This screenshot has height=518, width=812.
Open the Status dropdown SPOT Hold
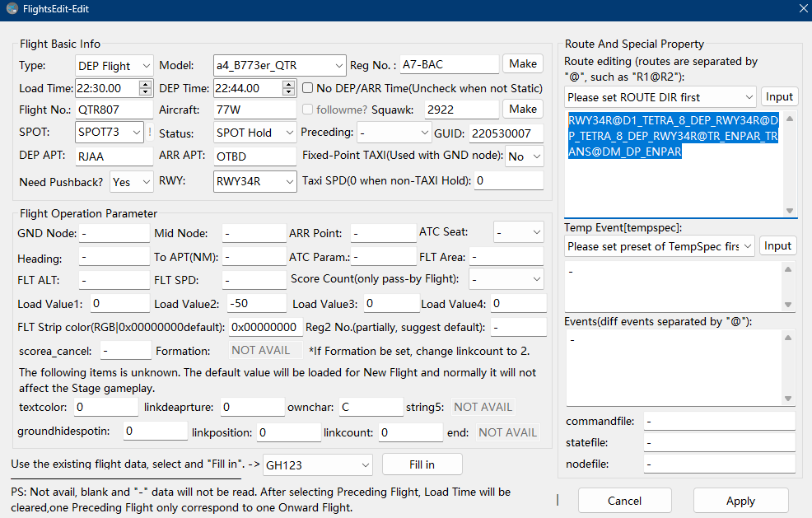coord(254,133)
